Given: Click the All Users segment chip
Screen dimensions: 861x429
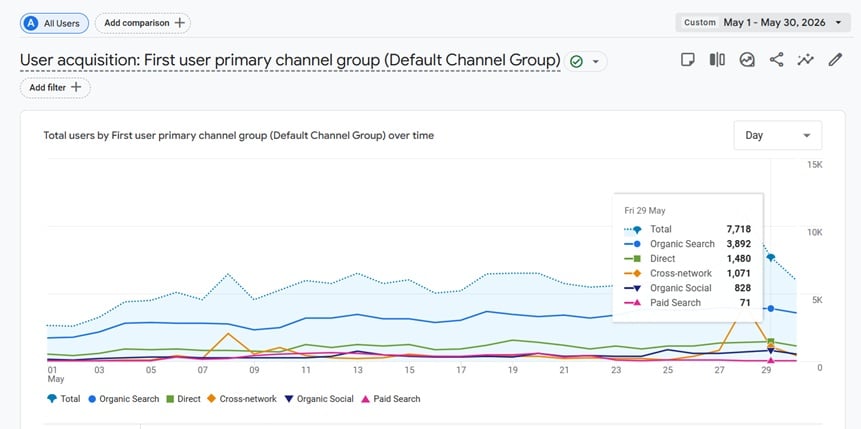Looking at the screenshot, I should click(54, 23).
